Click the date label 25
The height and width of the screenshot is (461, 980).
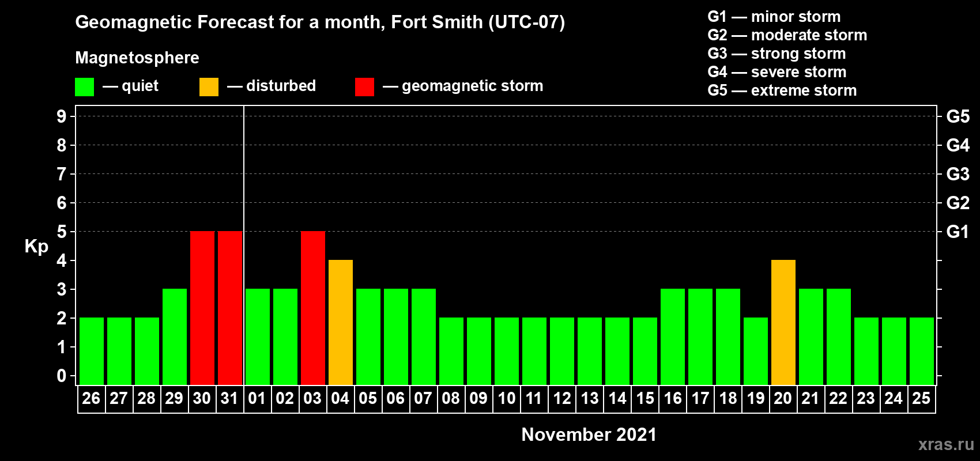click(x=921, y=399)
